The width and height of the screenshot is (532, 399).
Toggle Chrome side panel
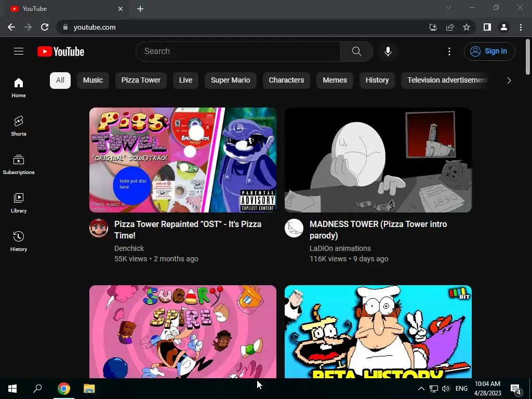click(487, 27)
